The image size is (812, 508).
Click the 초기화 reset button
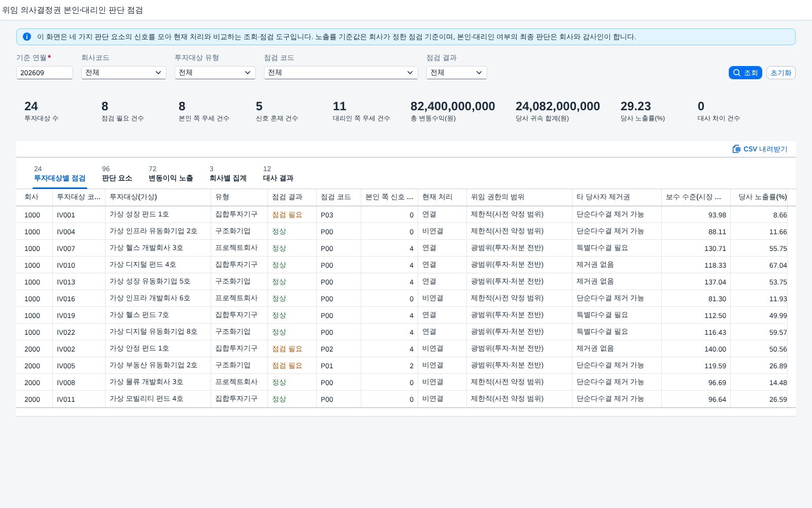(781, 73)
